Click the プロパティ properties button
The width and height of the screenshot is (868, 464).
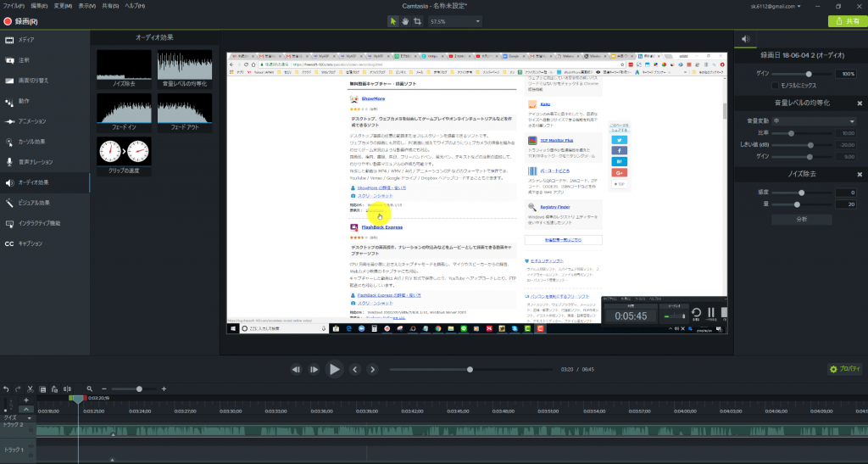coord(845,369)
